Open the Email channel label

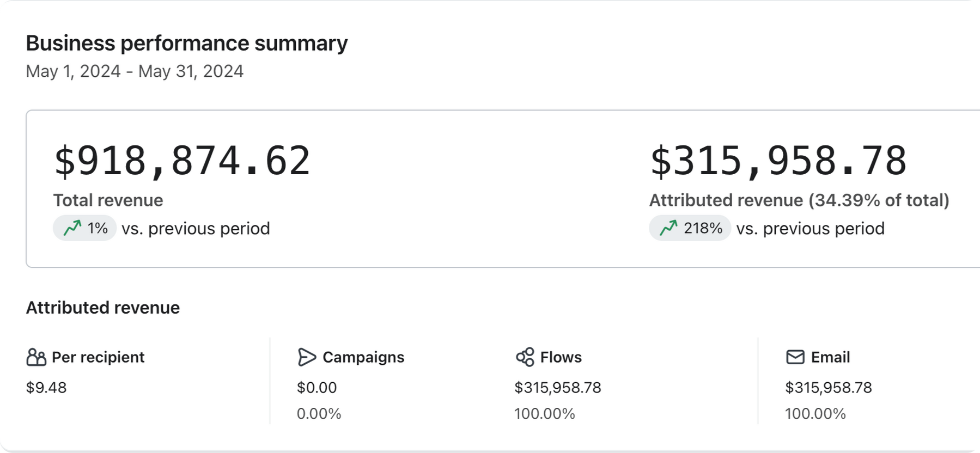pyautogui.click(x=830, y=357)
